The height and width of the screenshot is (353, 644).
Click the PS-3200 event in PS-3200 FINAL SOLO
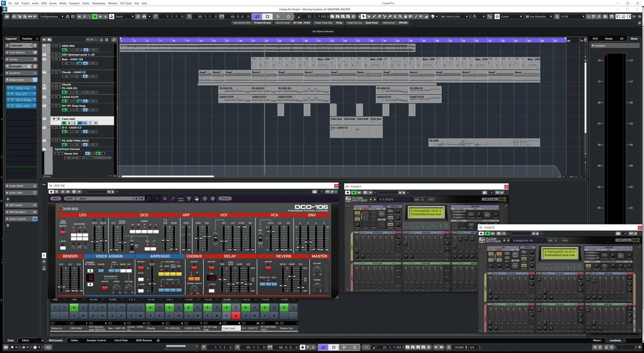point(484,143)
